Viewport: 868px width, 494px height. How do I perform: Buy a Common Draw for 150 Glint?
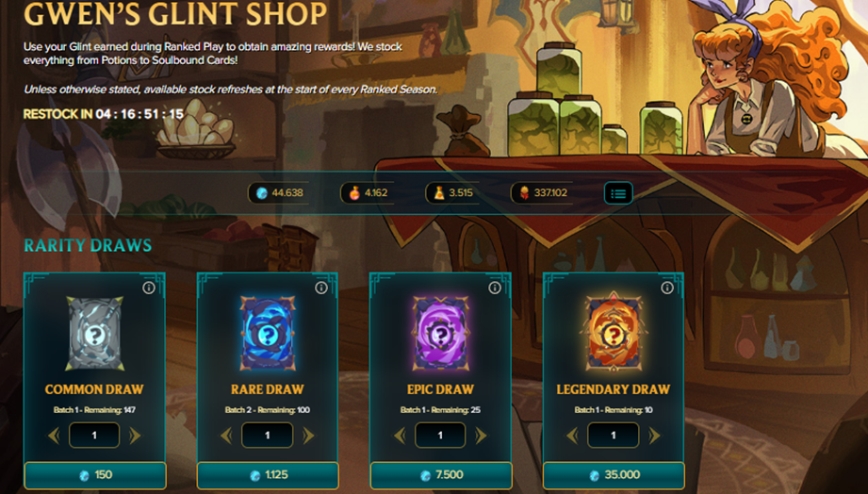[x=94, y=475]
